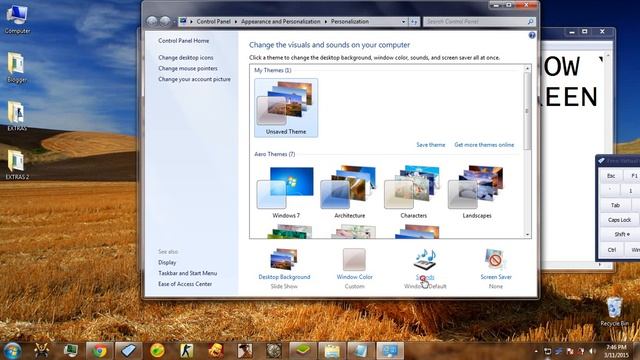The height and width of the screenshot is (360, 640).
Task: Open Change desktop icons link
Action: tap(186, 58)
